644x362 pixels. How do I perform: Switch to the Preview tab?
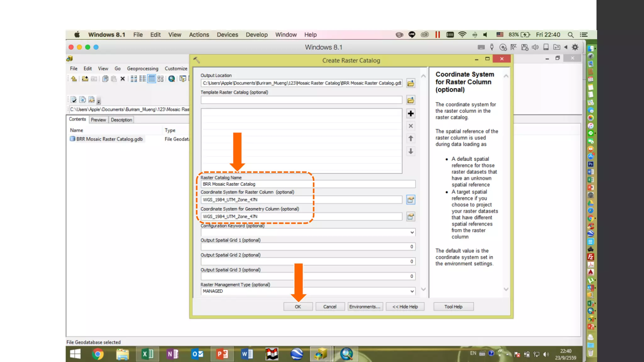[x=98, y=120]
